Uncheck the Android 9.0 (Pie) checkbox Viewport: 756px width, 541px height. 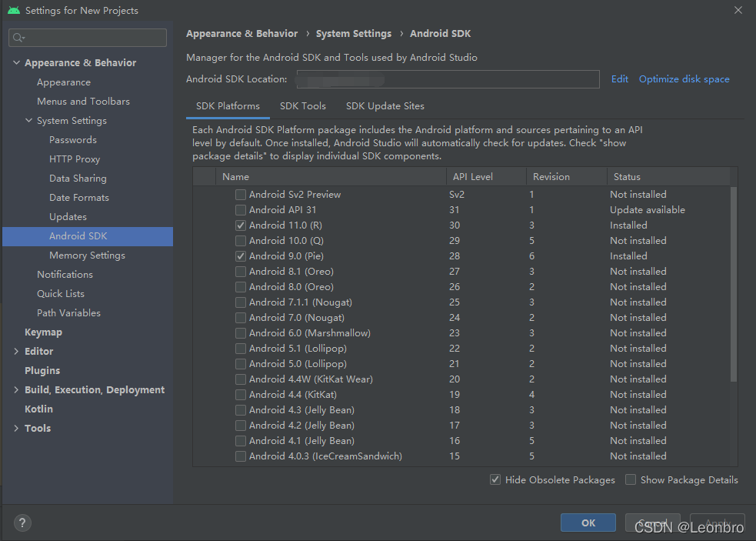click(241, 256)
